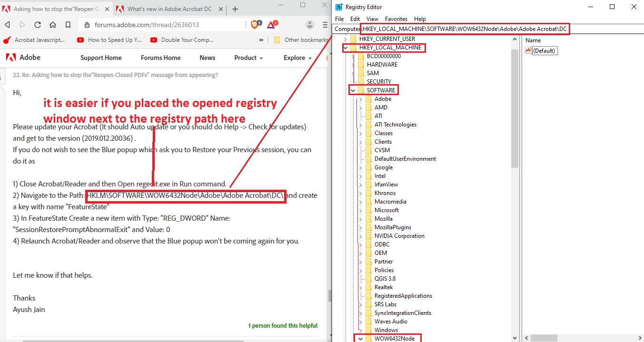Click the '1 person found this helpful' text
Screen dimensions: 644x342
283,326
